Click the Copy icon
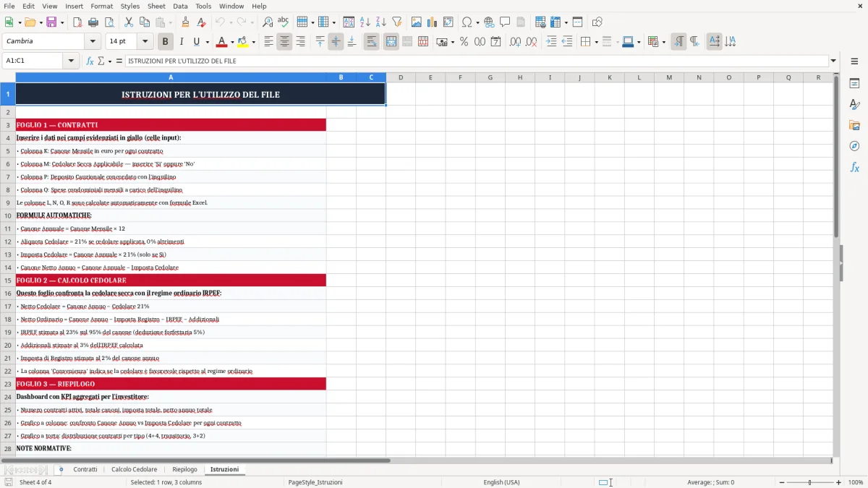 [x=145, y=22]
